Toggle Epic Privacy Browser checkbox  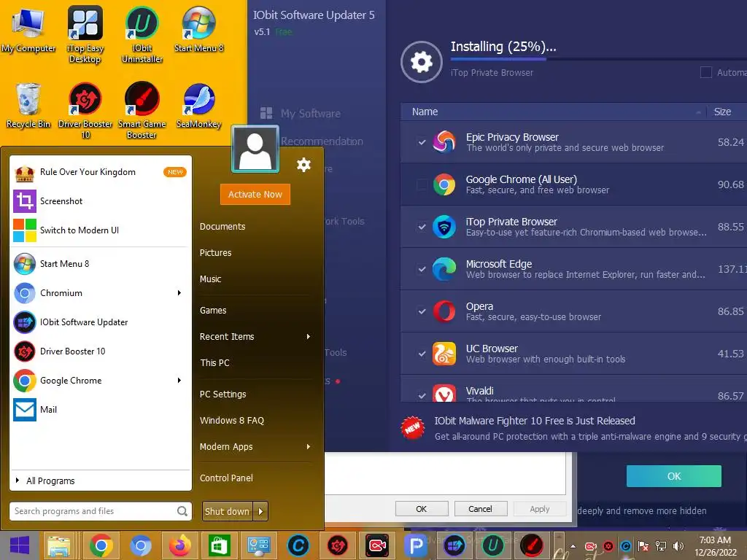click(422, 142)
